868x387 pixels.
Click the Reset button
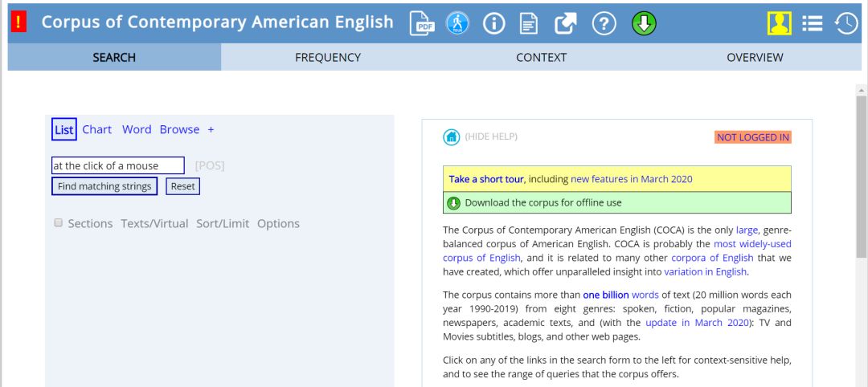point(182,186)
